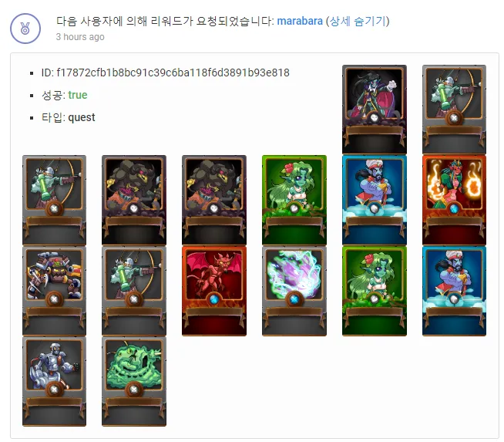This screenshot has width=504, height=442.
Task: Click the red winged imp card
Action: click(x=214, y=291)
